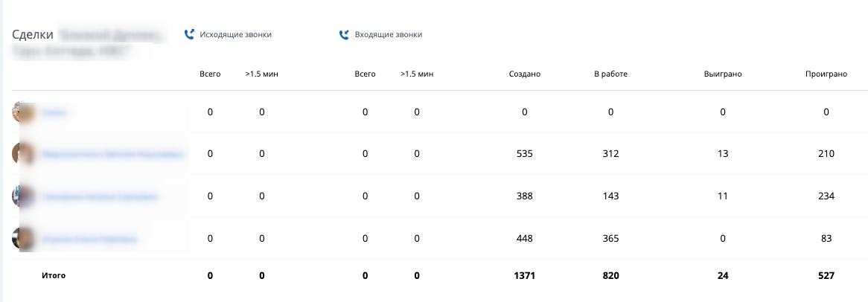Click the Итого row label
Image resolution: width=868 pixels, height=302 pixels.
(x=54, y=275)
